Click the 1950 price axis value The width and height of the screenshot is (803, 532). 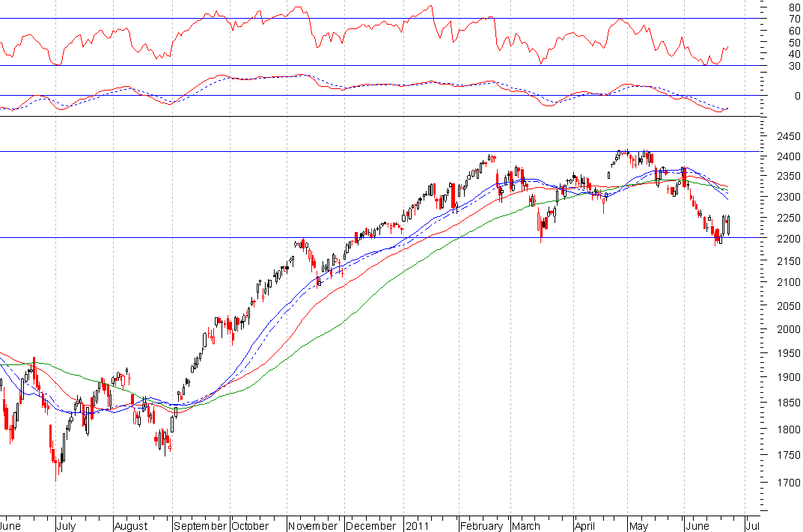[x=788, y=353]
